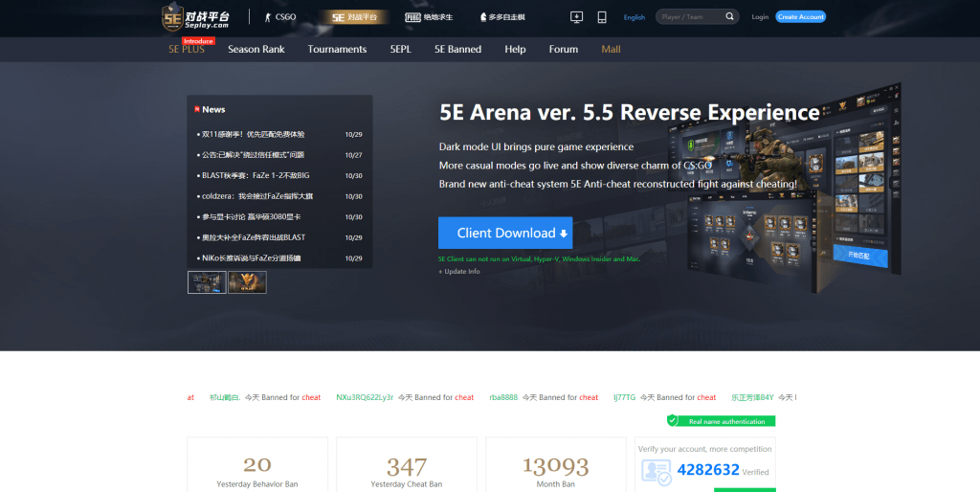Click the verified ID card icon
The height and width of the screenshot is (492, 980).
click(x=657, y=471)
